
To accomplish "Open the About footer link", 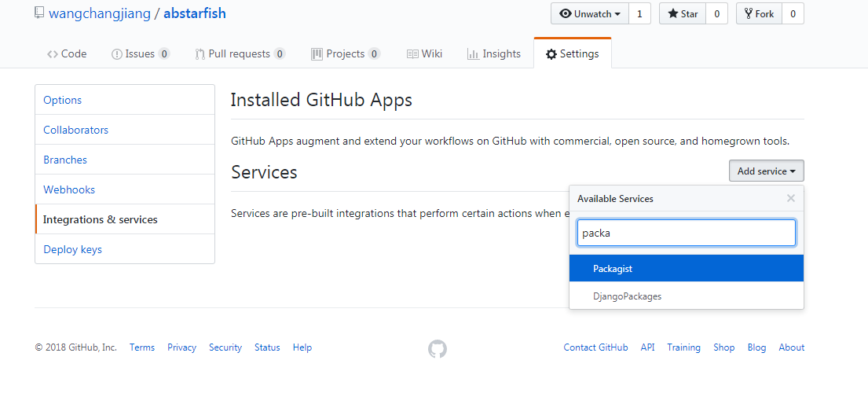I will point(792,347).
